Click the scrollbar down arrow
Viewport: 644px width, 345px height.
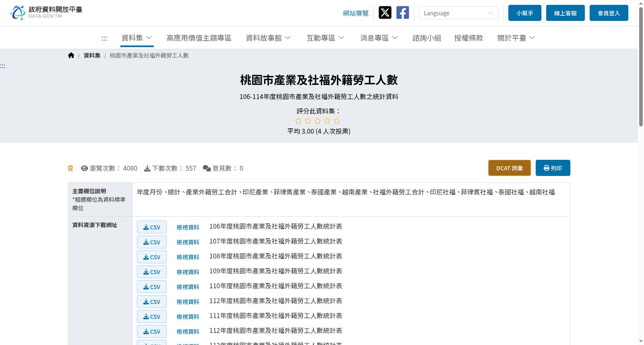tap(641, 341)
